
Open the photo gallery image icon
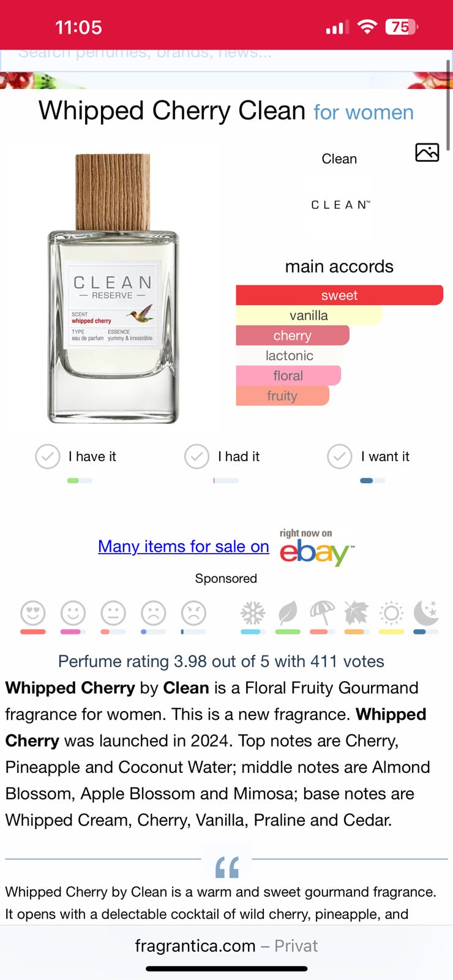pyautogui.click(x=427, y=152)
